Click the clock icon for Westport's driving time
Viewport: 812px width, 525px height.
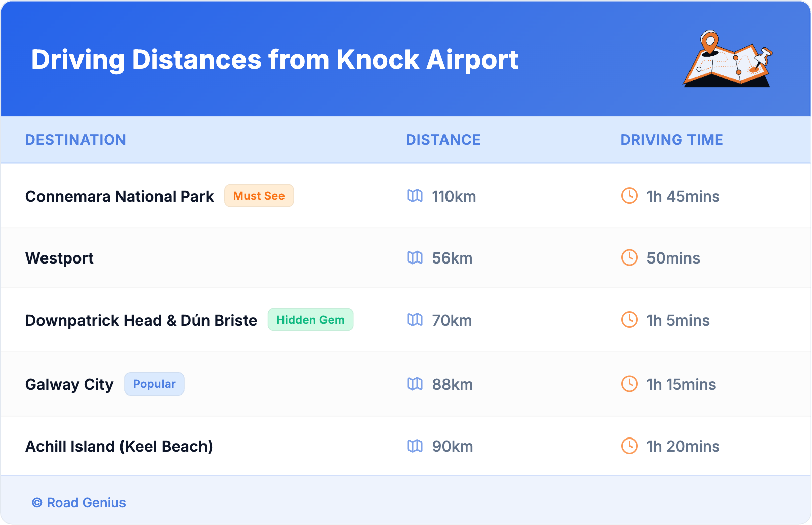629,258
